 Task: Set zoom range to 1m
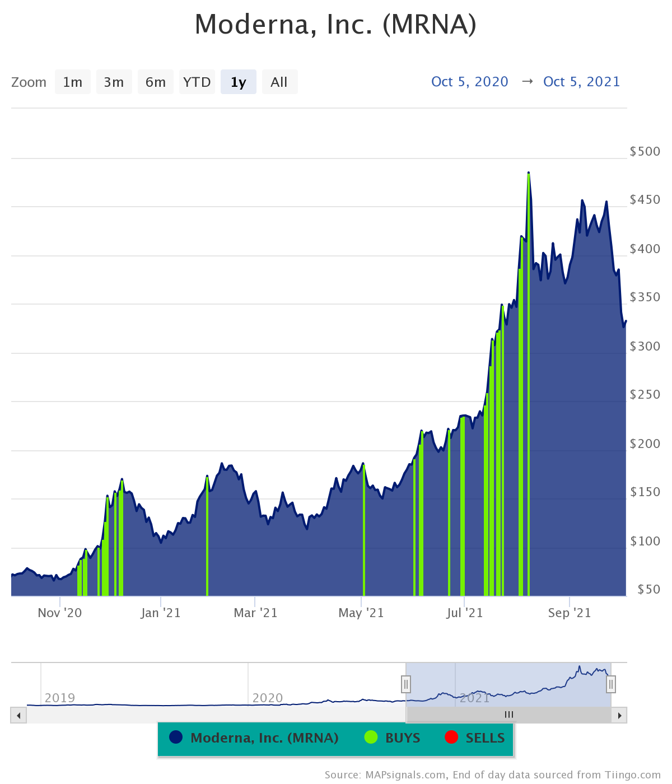[73, 82]
